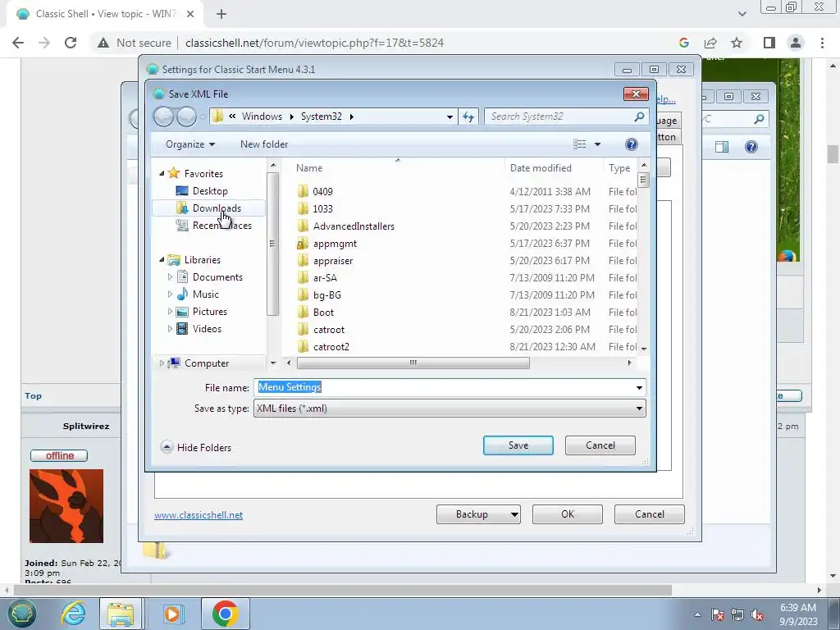The height and width of the screenshot is (630, 840).
Task: Click Hide Folders toggle
Action: (196, 447)
